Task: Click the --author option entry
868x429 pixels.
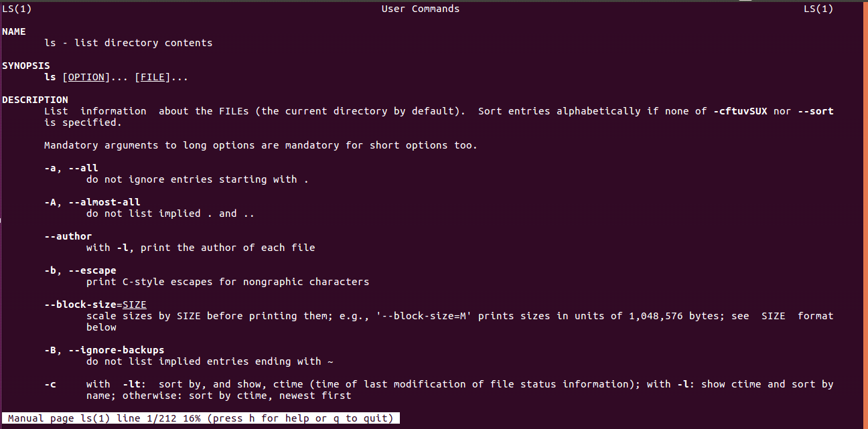Action: click(68, 236)
